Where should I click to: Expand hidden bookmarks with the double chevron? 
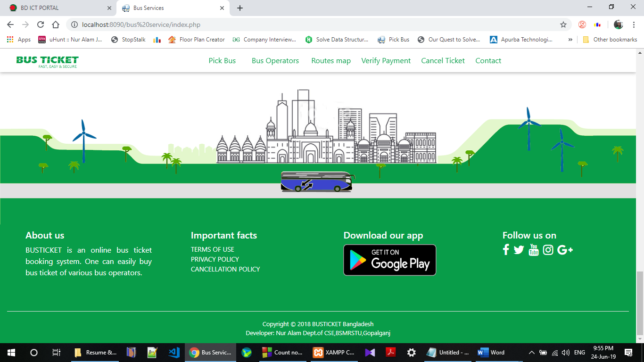coord(570,40)
